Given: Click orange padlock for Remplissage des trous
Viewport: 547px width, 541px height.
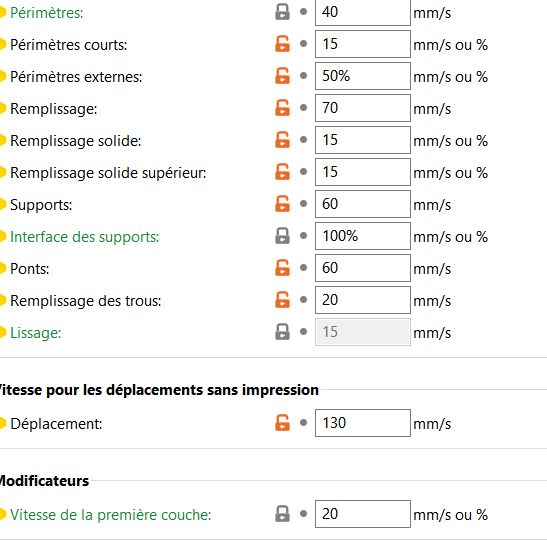Looking at the screenshot, I should click(x=282, y=300).
